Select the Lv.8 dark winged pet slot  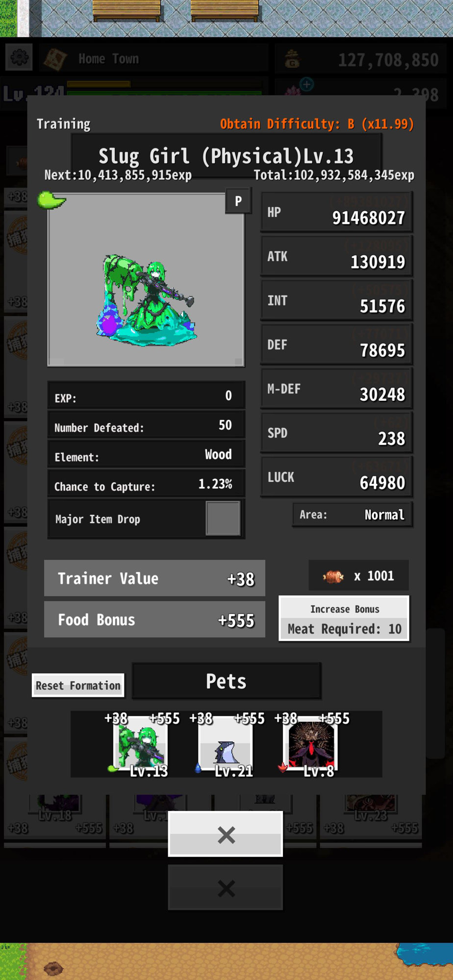tap(311, 744)
